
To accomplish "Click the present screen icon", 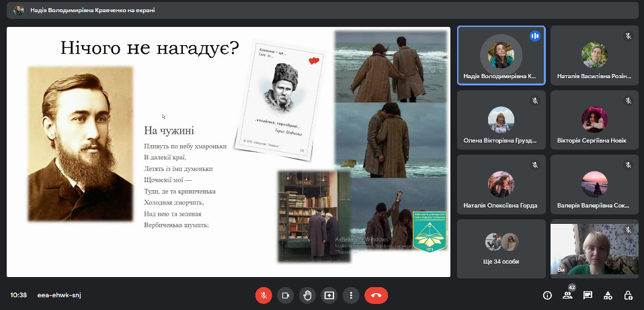I will (x=329, y=295).
